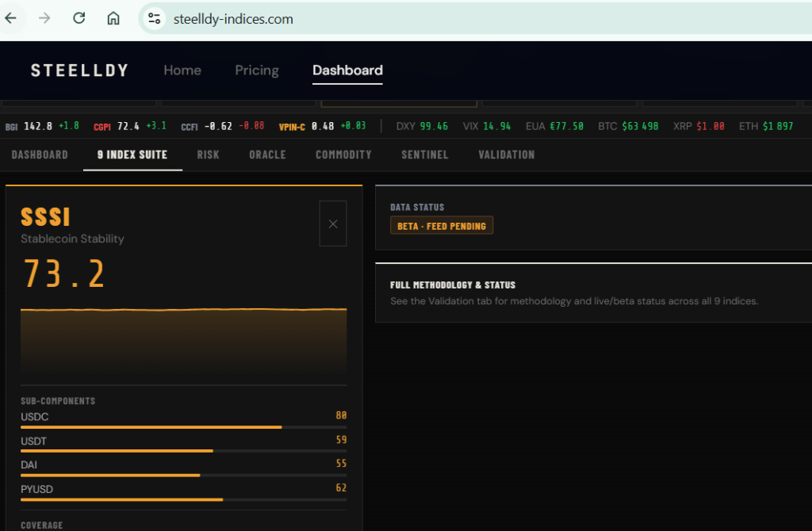
Task: Click the USDC score 80
Action: (x=341, y=415)
